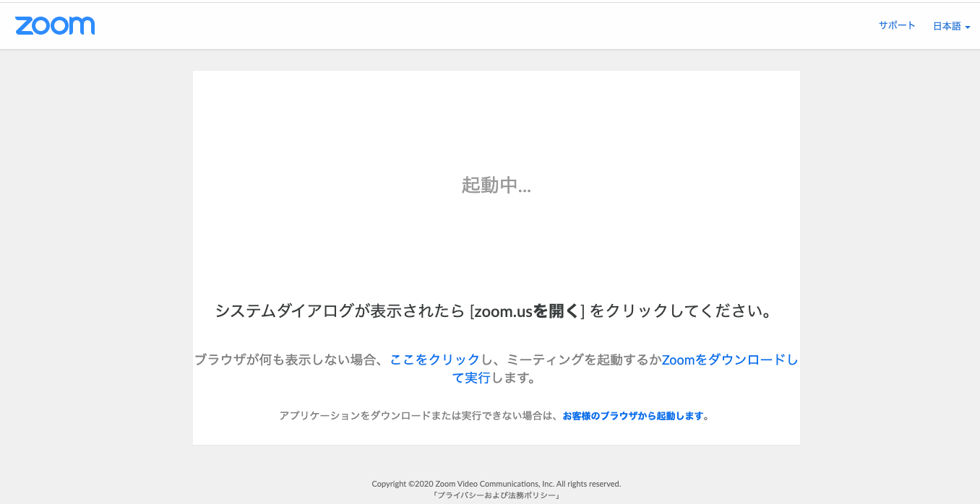Open プライバシーおよび法務ポリシー in footer
Image resolution: width=980 pixels, height=504 pixels.
pos(496,495)
